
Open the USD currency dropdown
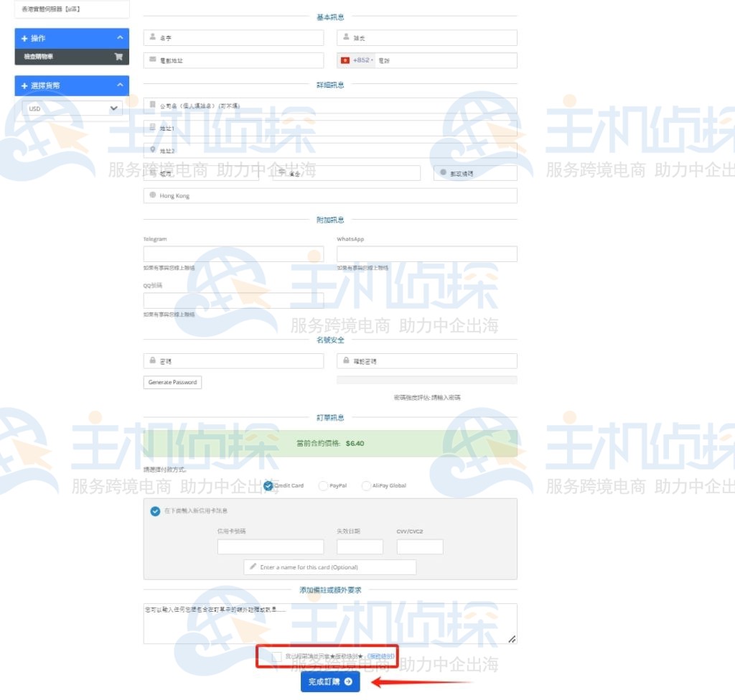72,108
